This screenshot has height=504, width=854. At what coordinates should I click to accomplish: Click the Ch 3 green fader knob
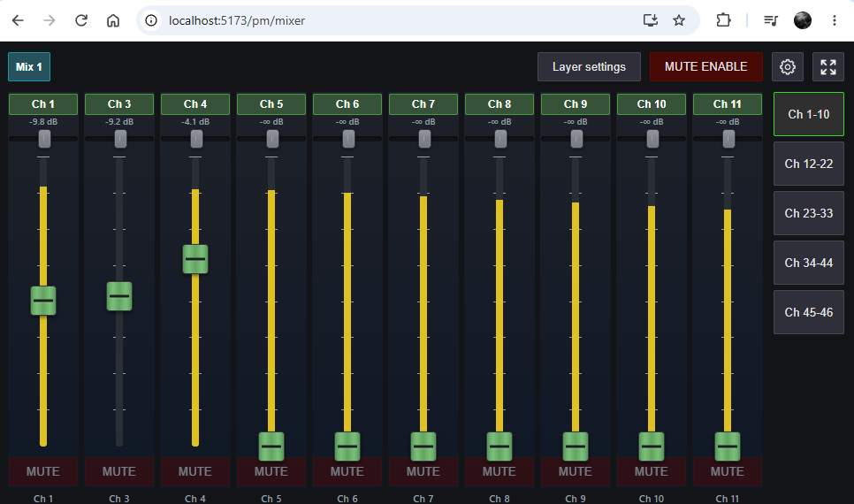(x=119, y=296)
